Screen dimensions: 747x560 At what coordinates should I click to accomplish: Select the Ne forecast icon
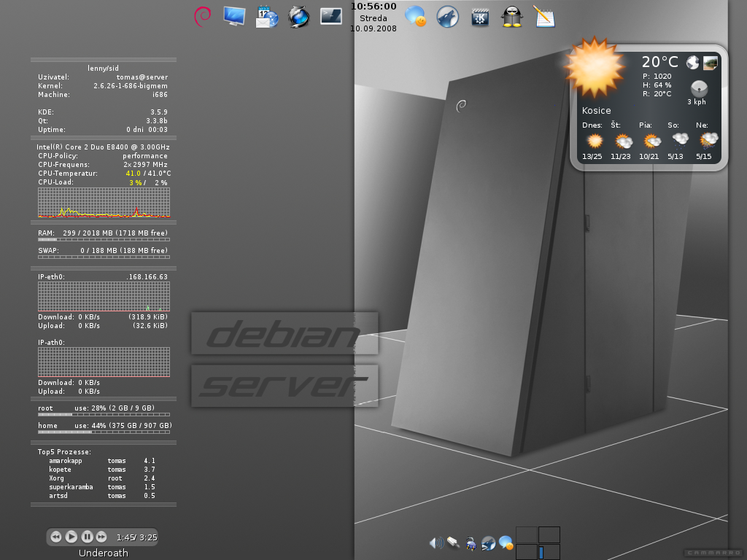coord(708,141)
